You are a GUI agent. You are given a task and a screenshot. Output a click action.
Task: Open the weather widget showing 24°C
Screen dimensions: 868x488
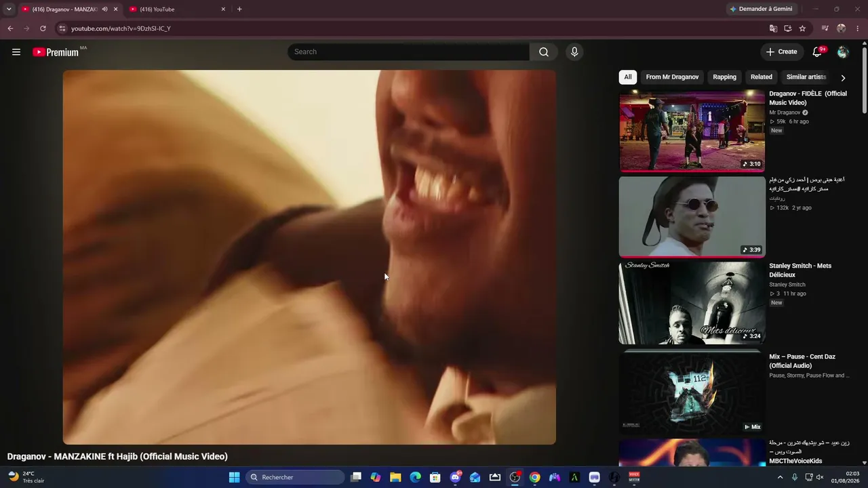coord(26,477)
